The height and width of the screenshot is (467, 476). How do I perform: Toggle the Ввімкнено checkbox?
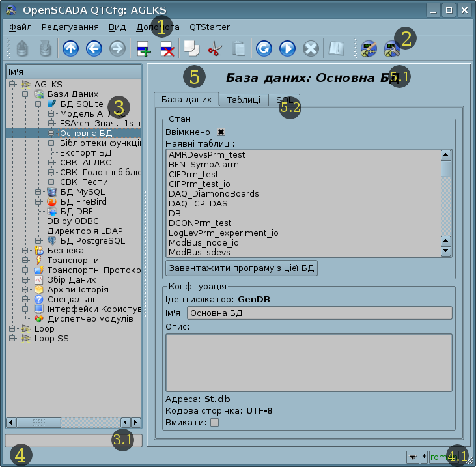click(x=221, y=132)
